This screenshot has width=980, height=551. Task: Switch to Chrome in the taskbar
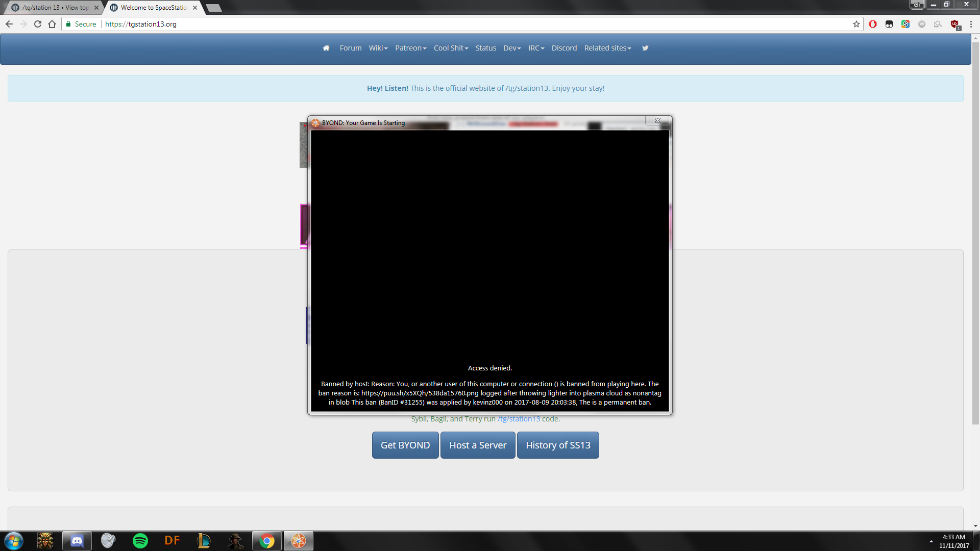tap(267, 541)
